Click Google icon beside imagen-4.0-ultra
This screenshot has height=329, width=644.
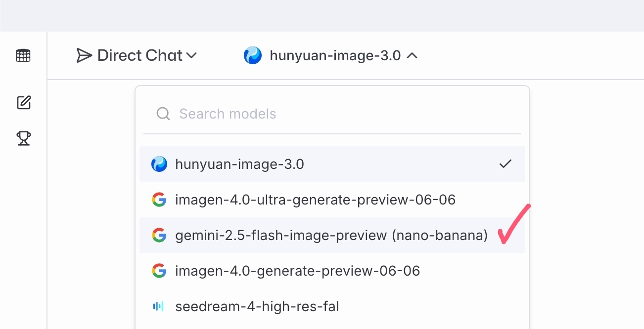coord(159,200)
